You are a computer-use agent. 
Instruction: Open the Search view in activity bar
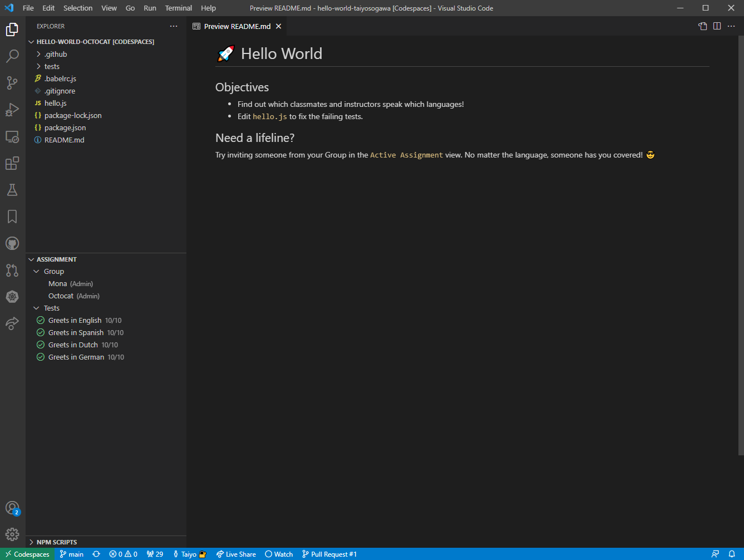12,56
